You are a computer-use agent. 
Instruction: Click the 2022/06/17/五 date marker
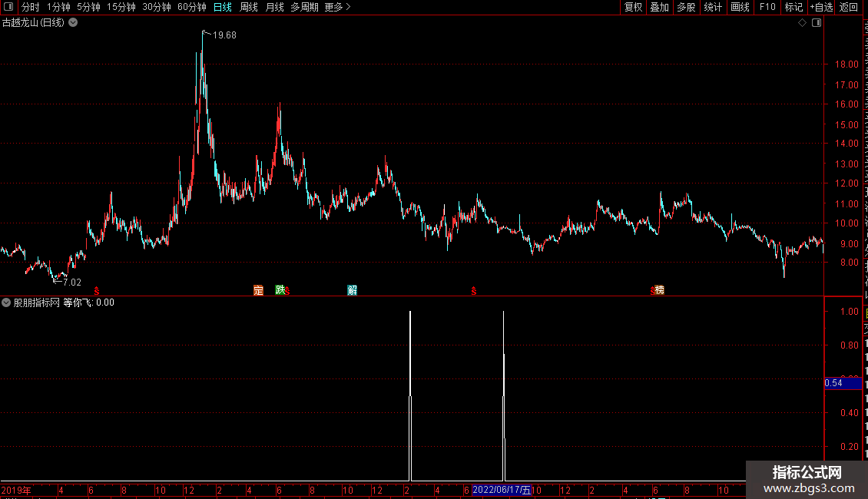coord(502,490)
